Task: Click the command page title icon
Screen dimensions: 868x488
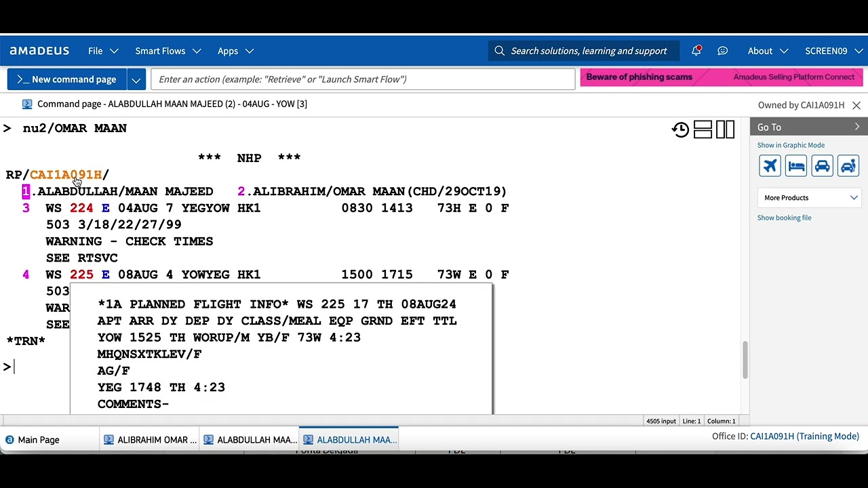Action: [x=27, y=104]
